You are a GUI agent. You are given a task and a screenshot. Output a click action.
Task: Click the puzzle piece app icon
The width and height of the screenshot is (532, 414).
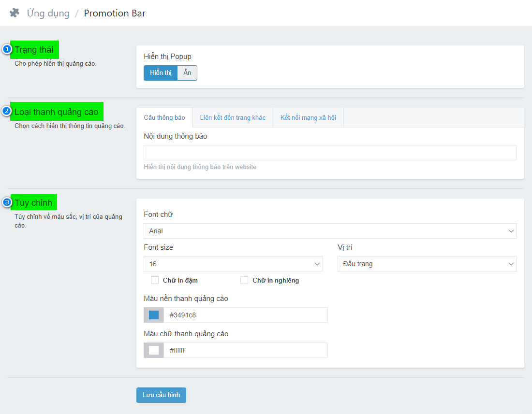(x=15, y=13)
